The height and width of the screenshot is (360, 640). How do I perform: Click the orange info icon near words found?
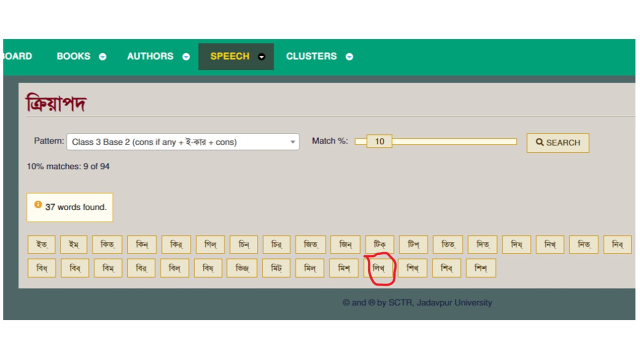38,204
